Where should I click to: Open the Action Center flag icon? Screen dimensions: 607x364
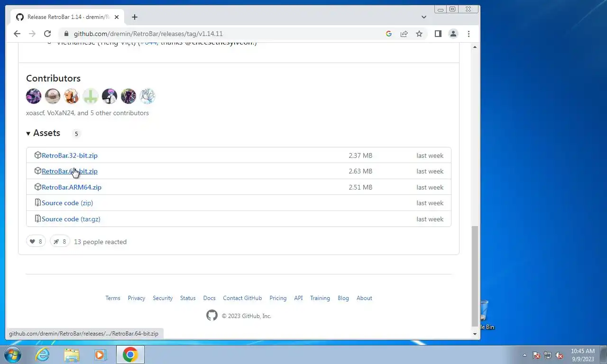pyautogui.click(x=536, y=355)
